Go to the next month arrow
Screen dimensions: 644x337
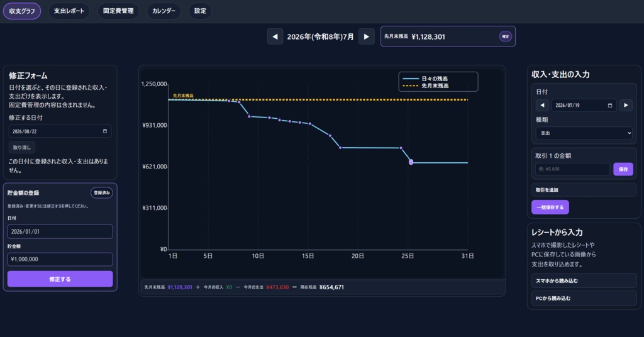point(367,36)
